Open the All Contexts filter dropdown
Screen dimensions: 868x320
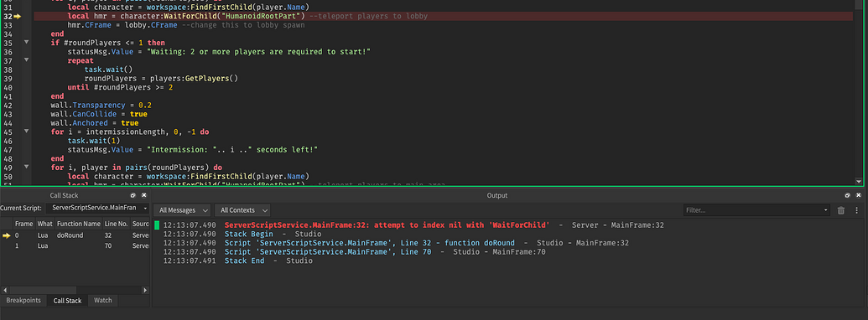pyautogui.click(x=242, y=210)
